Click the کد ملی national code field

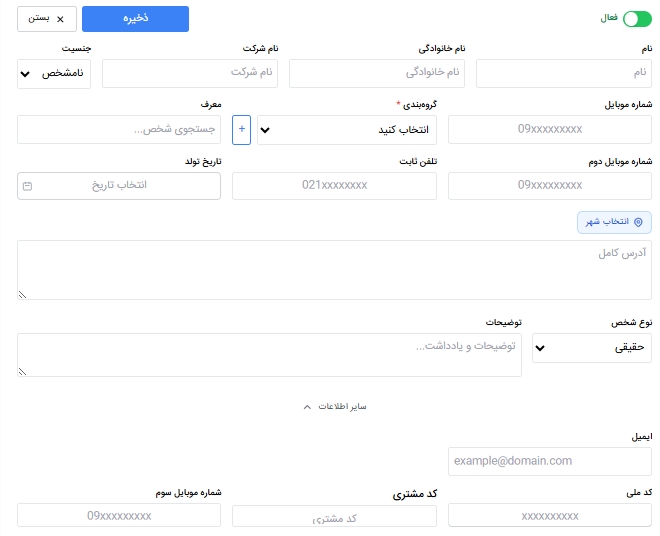pos(550,515)
